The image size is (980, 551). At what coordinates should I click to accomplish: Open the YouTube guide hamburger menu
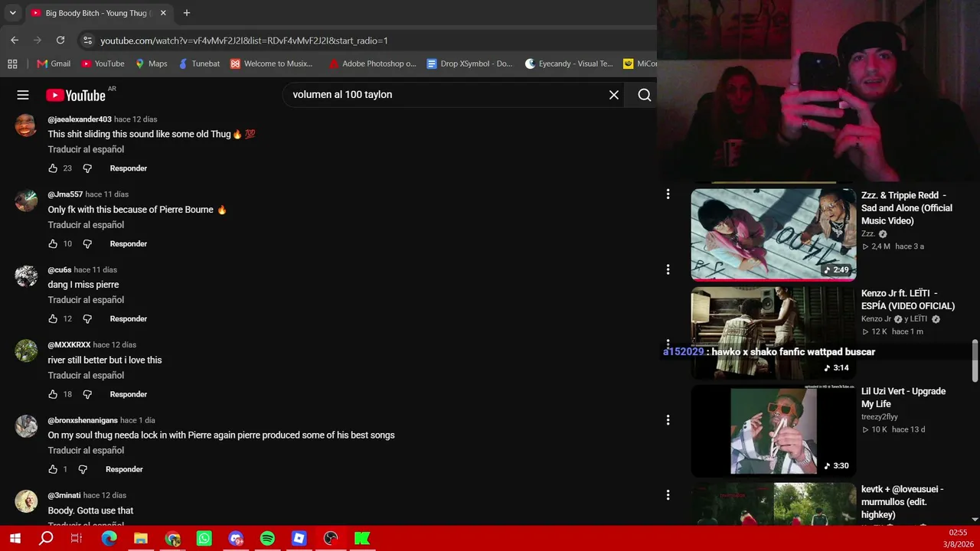[x=23, y=95]
